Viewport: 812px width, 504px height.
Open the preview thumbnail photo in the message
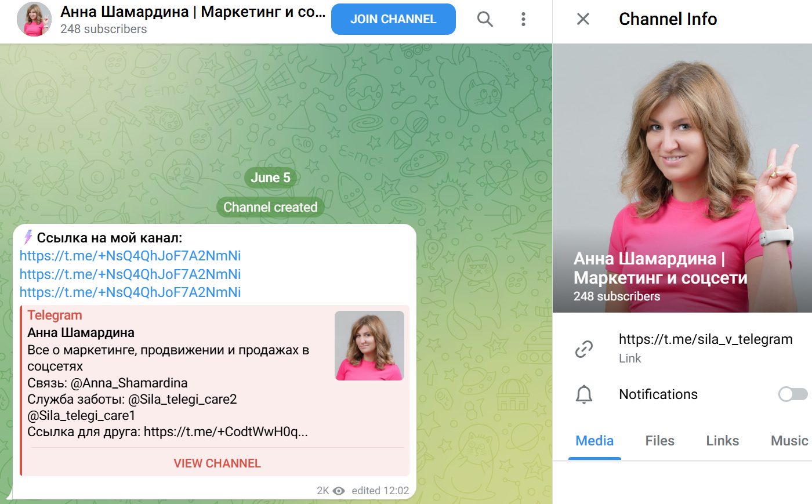click(369, 346)
